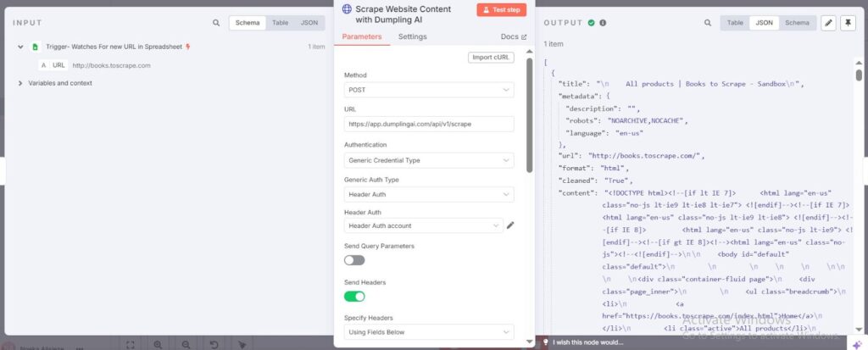The width and height of the screenshot is (868, 350).
Task: Click the search icon in the Output panel
Action: click(x=708, y=23)
